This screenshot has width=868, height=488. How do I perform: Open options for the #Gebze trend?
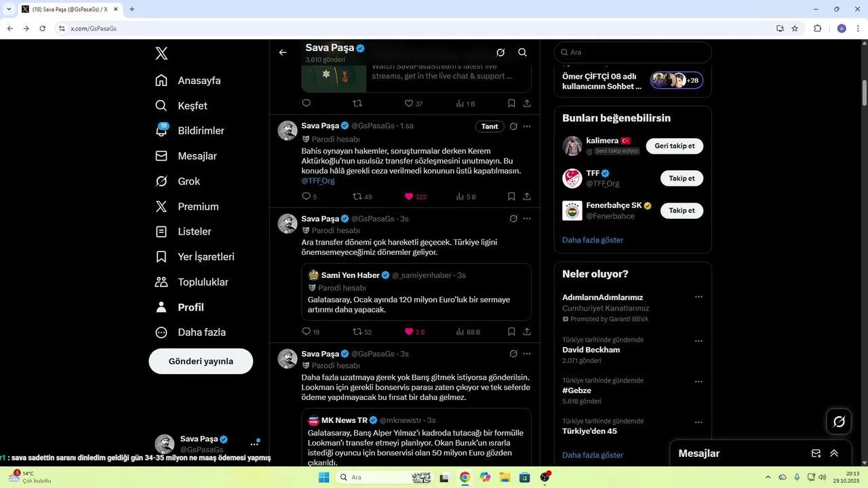698,382
